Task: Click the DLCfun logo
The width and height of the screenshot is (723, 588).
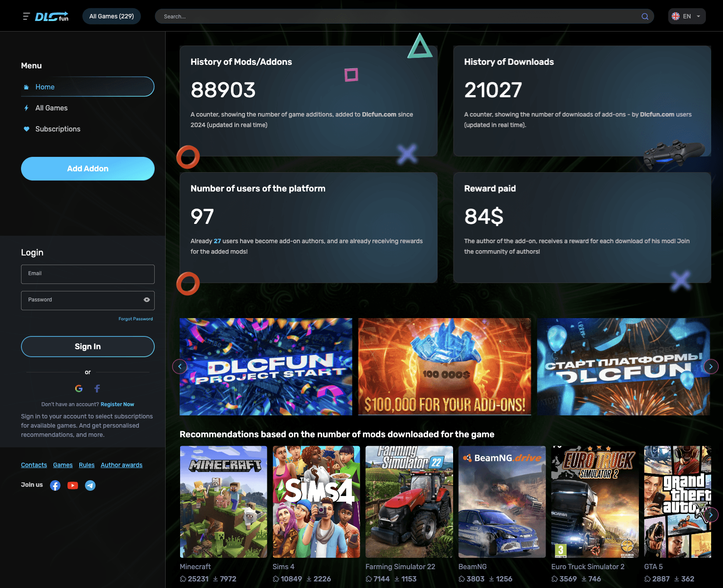Action: [x=52, y=16]
